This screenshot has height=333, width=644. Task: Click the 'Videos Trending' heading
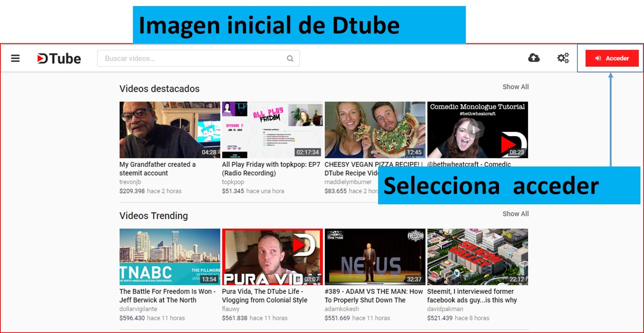coord(154,216)
